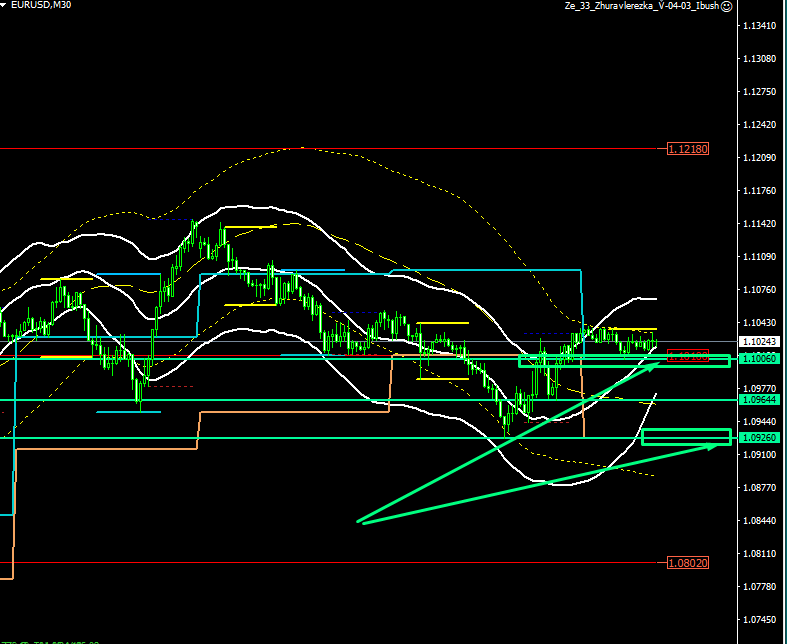Click the Ze_33_Zhuravlerezka expert advisor name
This screenshot has width=787, height=644.
[x=640, y=6]
